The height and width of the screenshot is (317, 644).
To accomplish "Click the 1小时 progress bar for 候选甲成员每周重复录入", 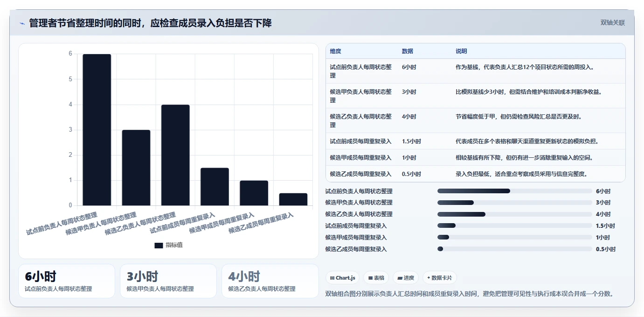I will 515,237.
